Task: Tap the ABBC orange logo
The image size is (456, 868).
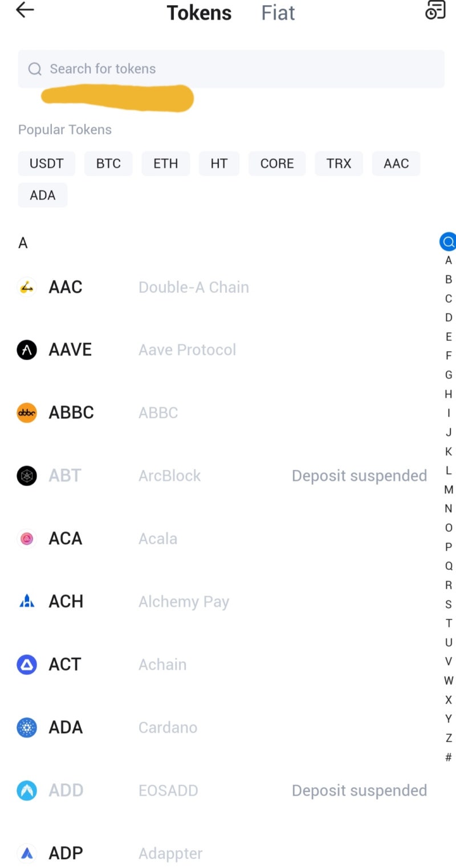Action: [27, 413]
